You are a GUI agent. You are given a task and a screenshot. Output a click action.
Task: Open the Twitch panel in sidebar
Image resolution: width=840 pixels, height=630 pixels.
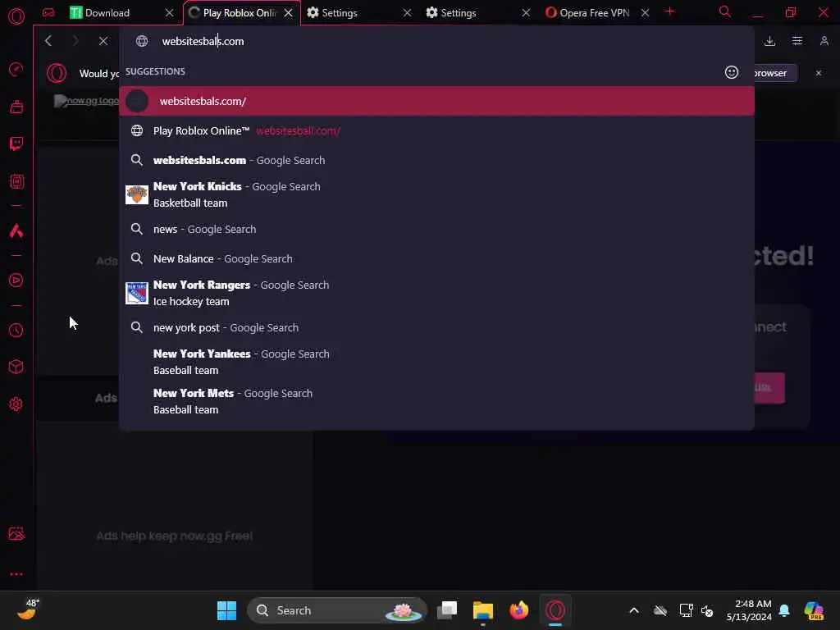16,144
